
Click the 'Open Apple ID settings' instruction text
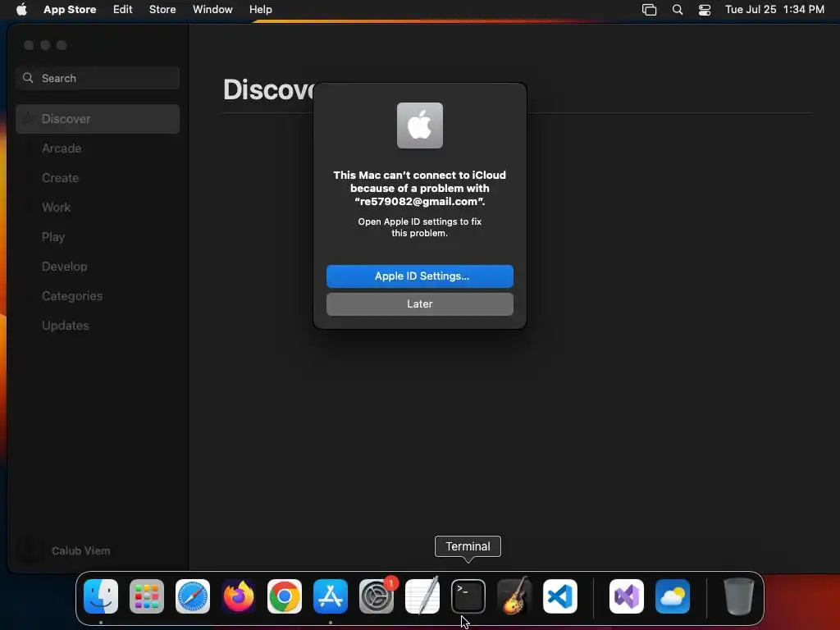coord(420,227)
